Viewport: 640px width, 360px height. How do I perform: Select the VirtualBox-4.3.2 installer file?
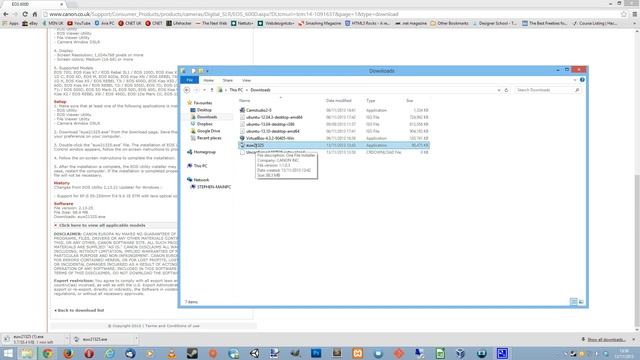point(270,138)
